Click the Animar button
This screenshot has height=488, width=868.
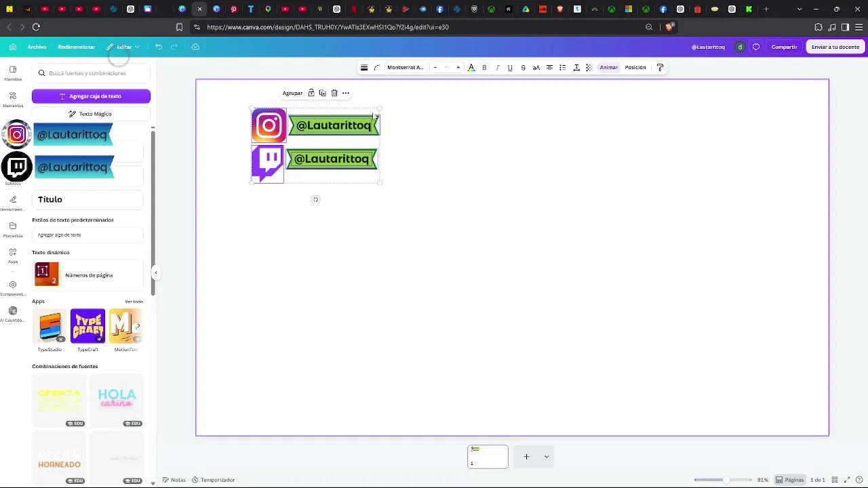point(609,68)
